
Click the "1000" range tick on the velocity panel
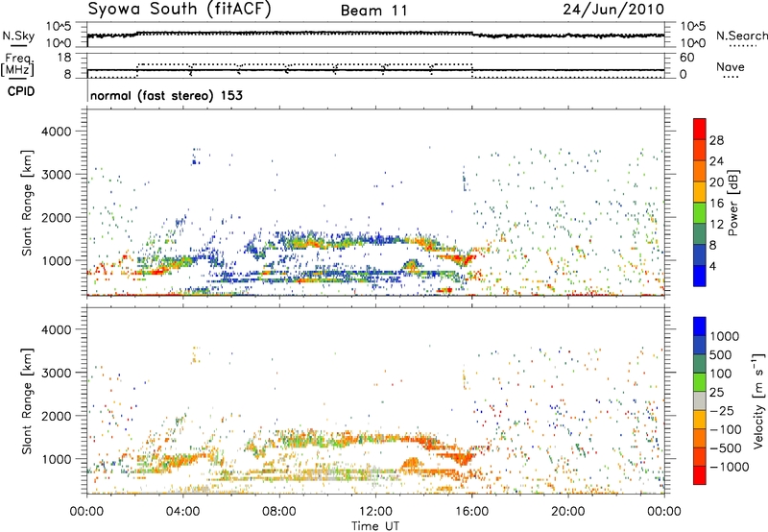(x=56, y=459)
